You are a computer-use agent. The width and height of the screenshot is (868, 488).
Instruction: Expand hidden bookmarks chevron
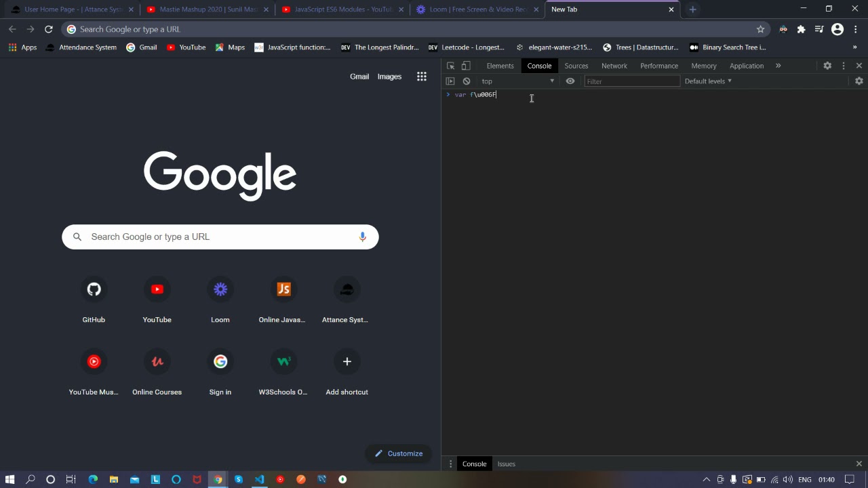[x=855, y=47]
